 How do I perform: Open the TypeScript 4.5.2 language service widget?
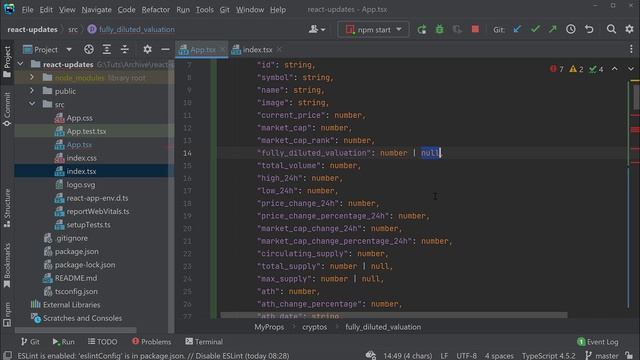pyautogui.click(x=548, y=356)
